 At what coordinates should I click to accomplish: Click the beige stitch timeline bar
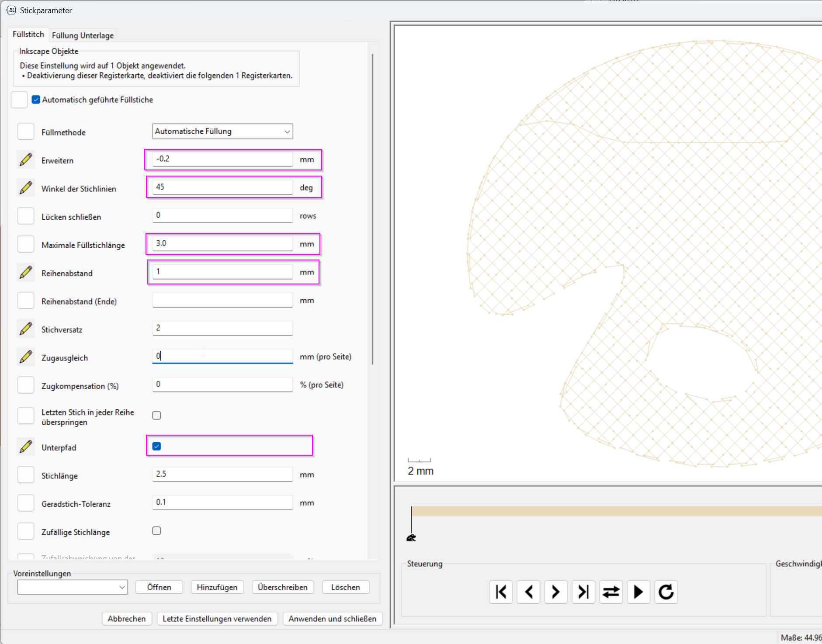click(616, 511)
